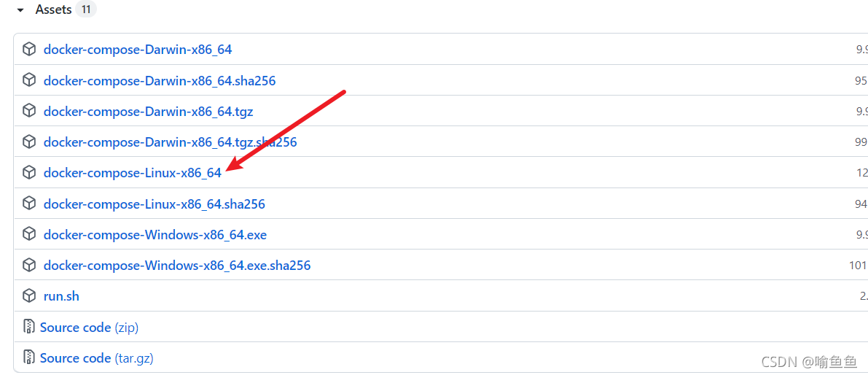Click package icon beside docker-compose-Linux-x86_64

(28, 172)
